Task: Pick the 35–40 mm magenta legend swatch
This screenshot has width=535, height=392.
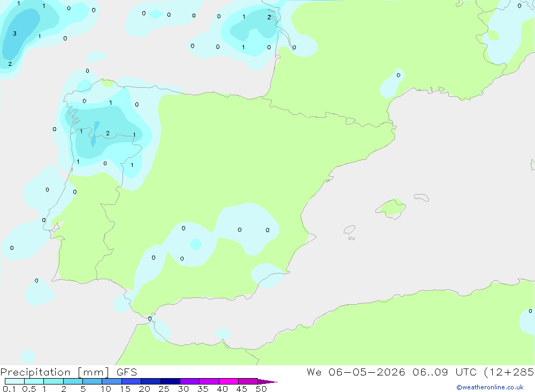Action: tap(209, 381)
